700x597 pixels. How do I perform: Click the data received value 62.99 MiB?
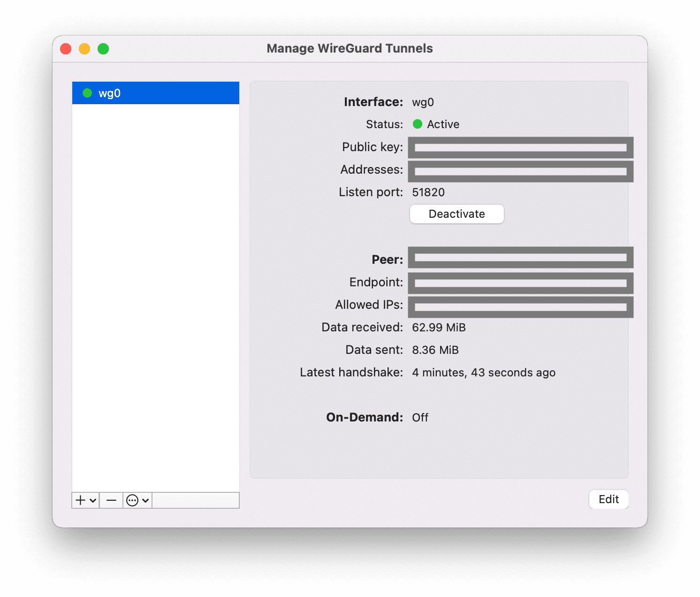pos(439,328)
